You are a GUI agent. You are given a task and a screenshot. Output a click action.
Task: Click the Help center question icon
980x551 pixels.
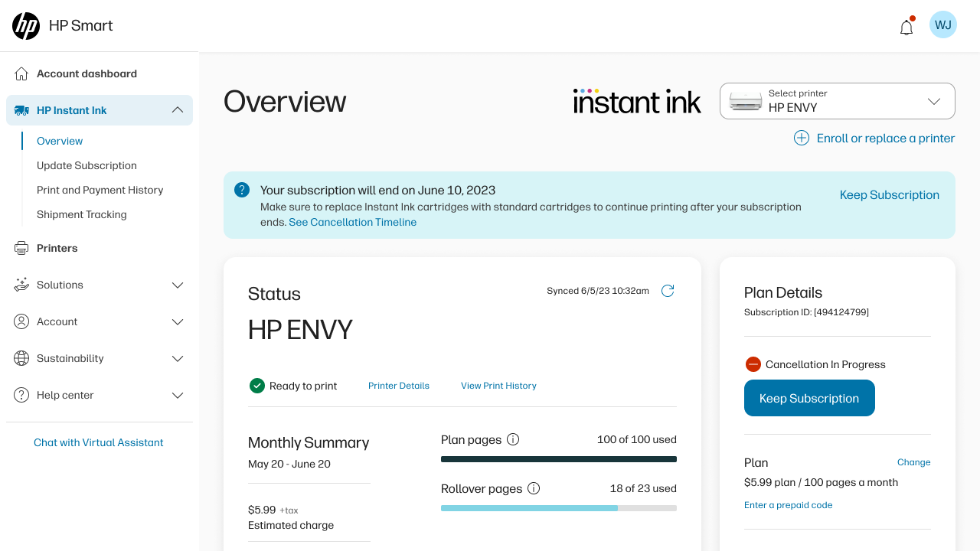21,395
